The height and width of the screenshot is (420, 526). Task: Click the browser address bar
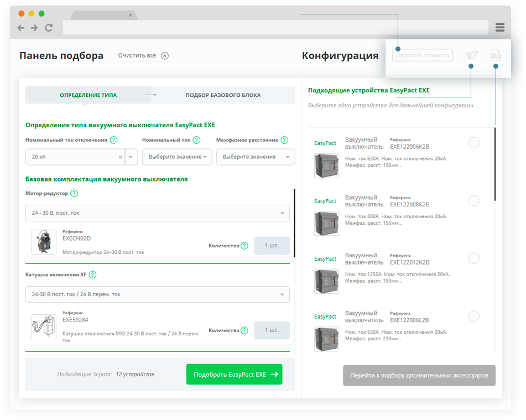[275, 27]
